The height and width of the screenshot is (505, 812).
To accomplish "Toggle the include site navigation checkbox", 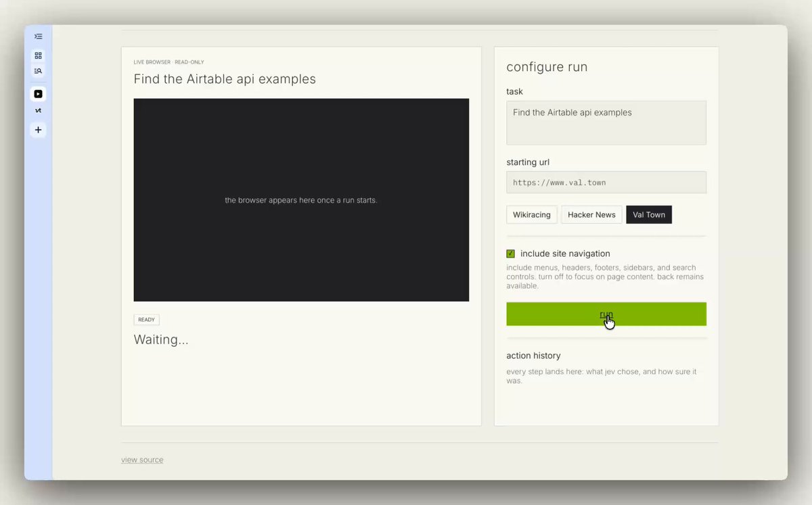I will click(511, 254).
